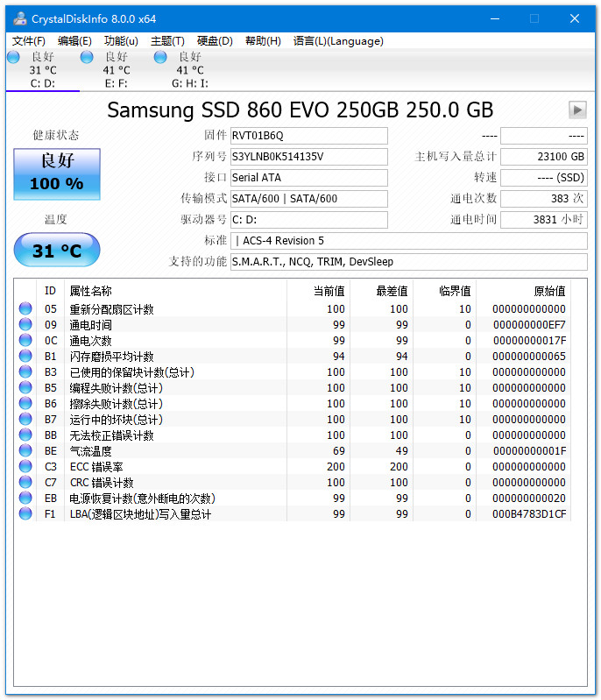Viewport: 601px width, 700px height.
Task: Click the serial number field S3YLNB0K514135V
Action: pyautogui.click(x=309, y=157)
